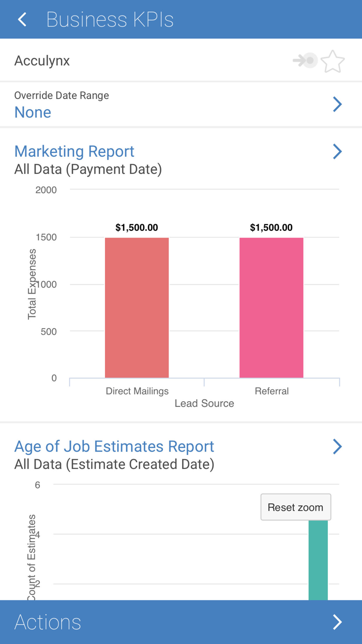Click None under Override Date Range

pyautogui.click(x=33, y=112)
